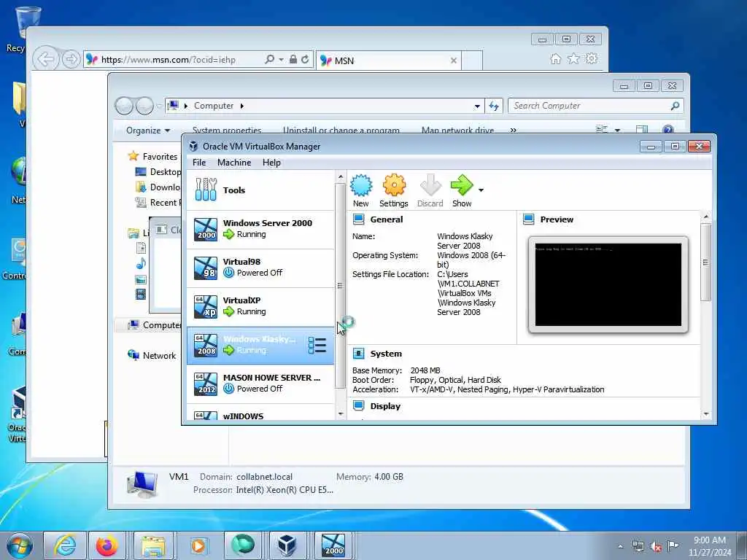The image size is (747, 560).
Task: Click details pane scroll-down arrow
Action: coord(706,414)
